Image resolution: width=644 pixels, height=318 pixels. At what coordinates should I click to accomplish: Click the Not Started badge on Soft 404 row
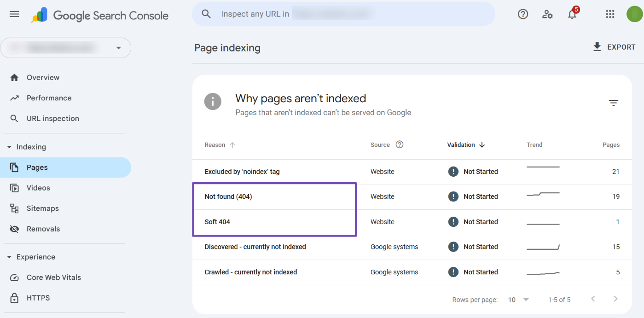tap(473, 221)
